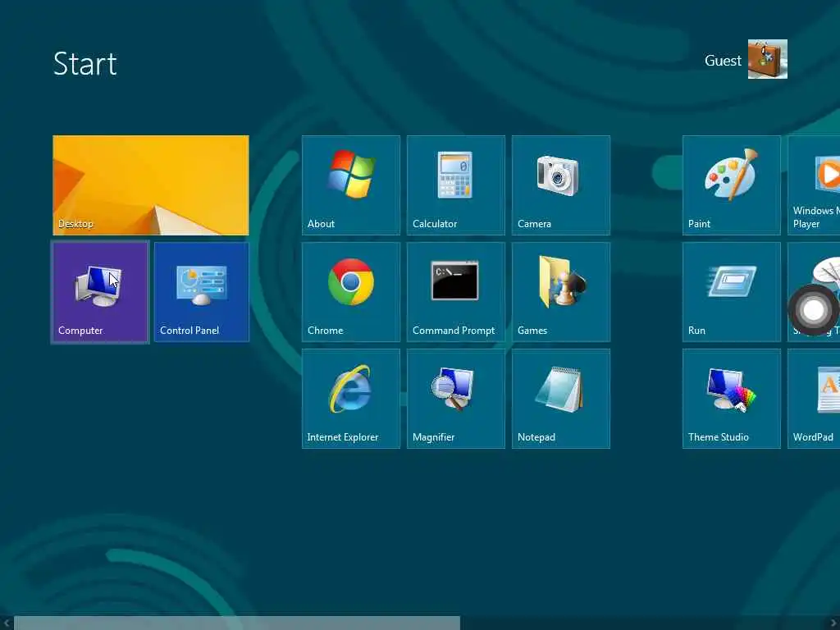Tap the round floating assistive button
The height and width of the screenshot is (630, 840).
(813, 309)
